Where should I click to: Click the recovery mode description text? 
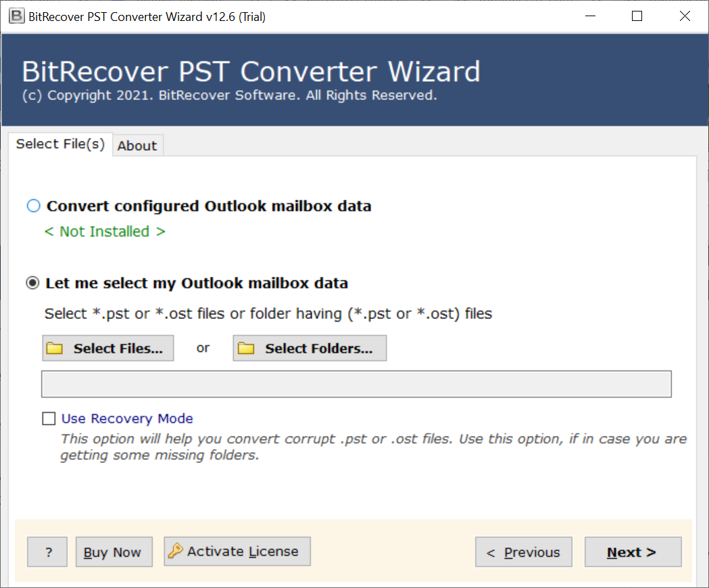coord(374,447)
